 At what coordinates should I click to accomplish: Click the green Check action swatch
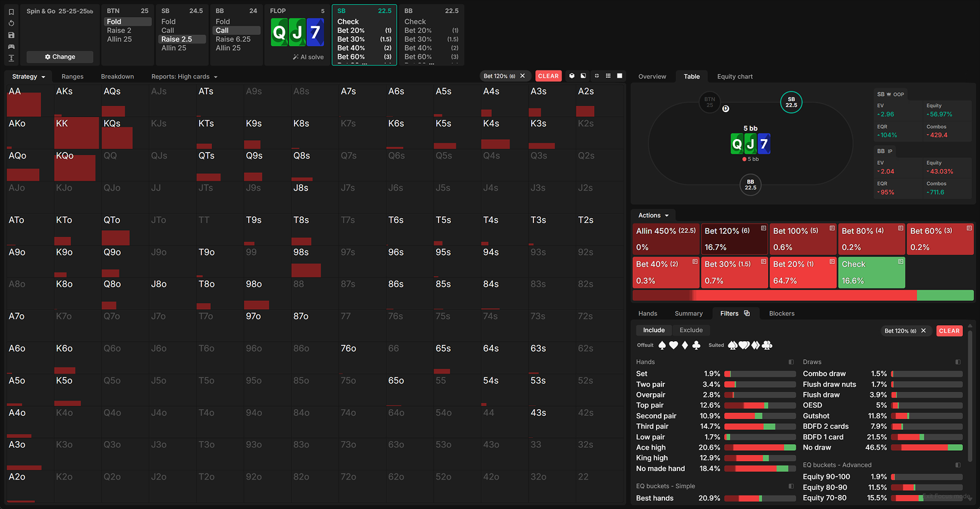click(871, 273)
